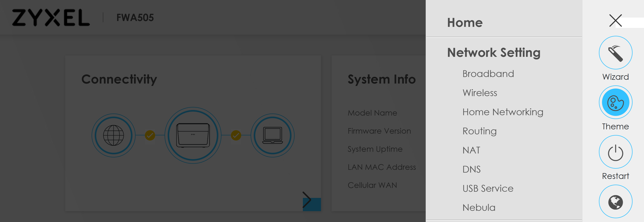Go to Wireless settings
The image size is (644, 222).
(479, 93)
